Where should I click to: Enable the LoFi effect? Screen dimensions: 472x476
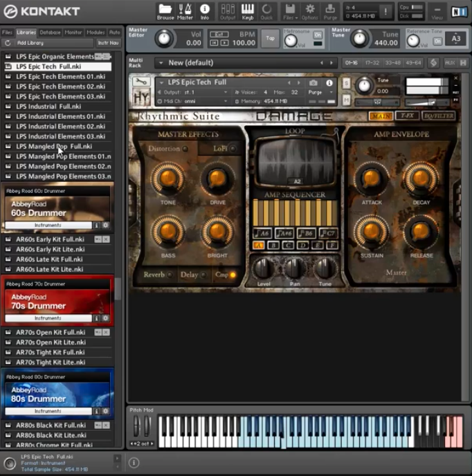tap(233, 149)
